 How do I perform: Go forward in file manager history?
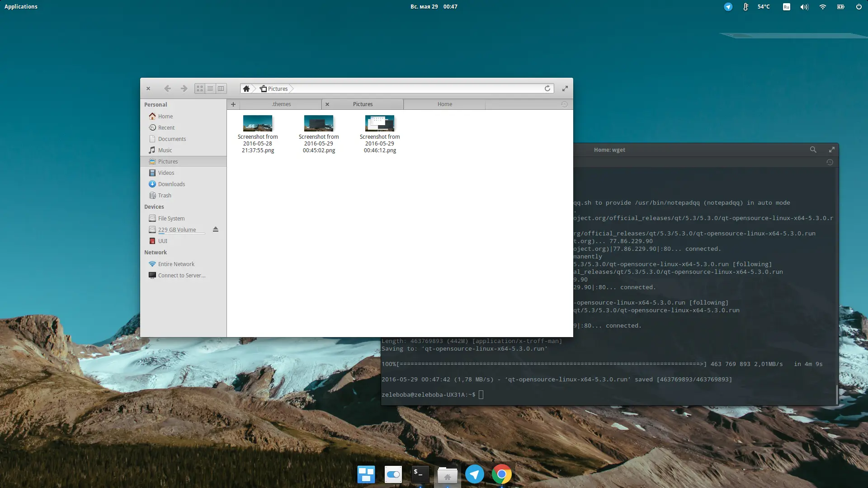click(184, 89)
